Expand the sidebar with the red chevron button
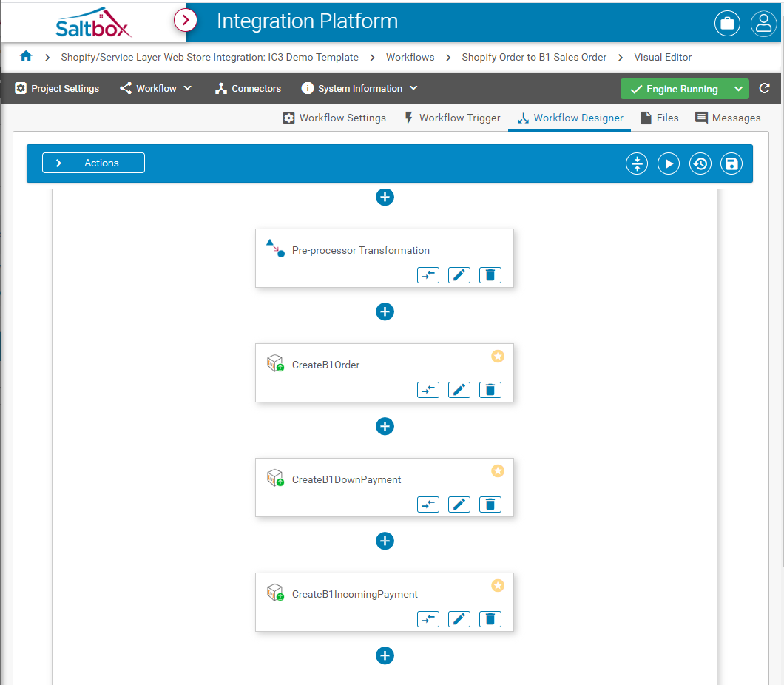 [186, 21]
